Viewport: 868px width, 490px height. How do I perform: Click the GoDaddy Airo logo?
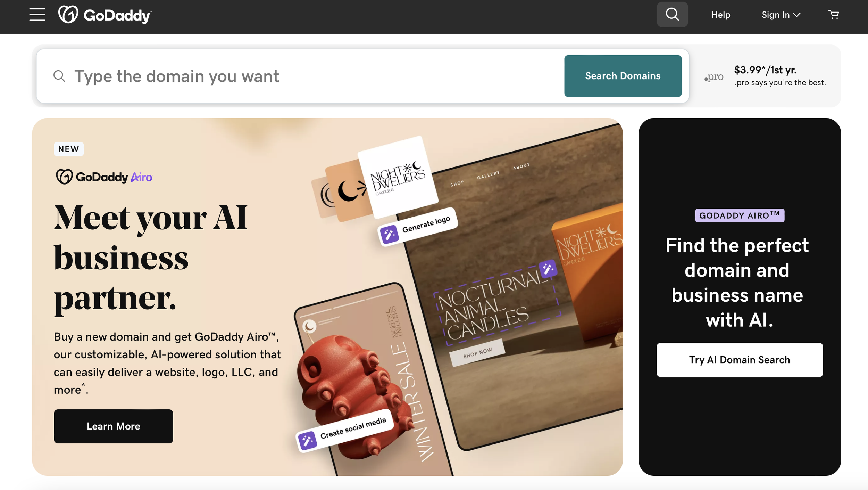coord(104,177)
